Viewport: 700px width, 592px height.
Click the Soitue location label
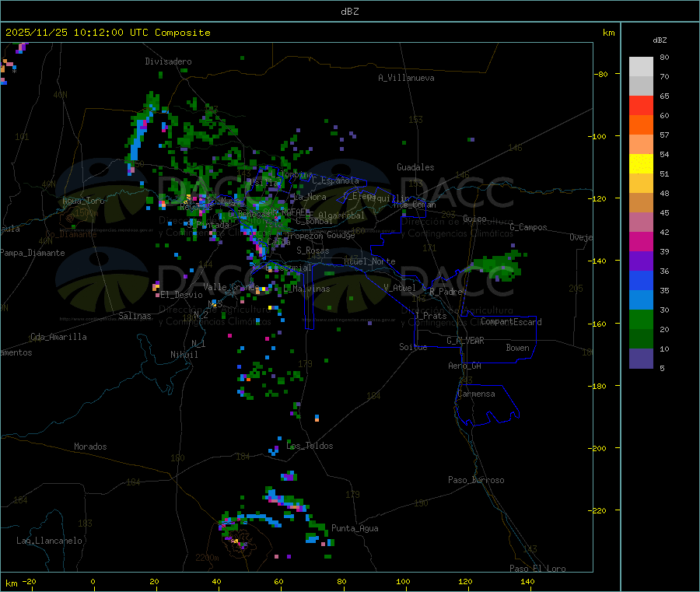pos(413,347)
